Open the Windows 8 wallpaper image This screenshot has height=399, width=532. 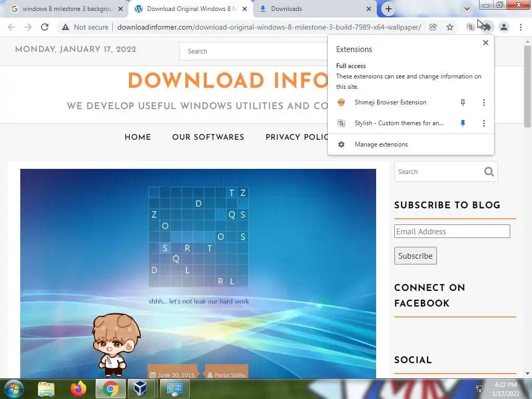(198, 273)
